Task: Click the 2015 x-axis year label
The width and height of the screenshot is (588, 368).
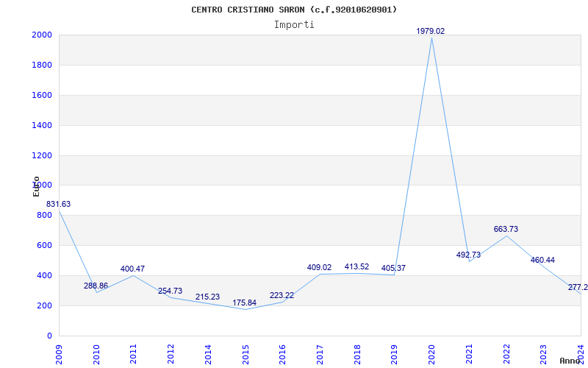Action: (245, 354)
